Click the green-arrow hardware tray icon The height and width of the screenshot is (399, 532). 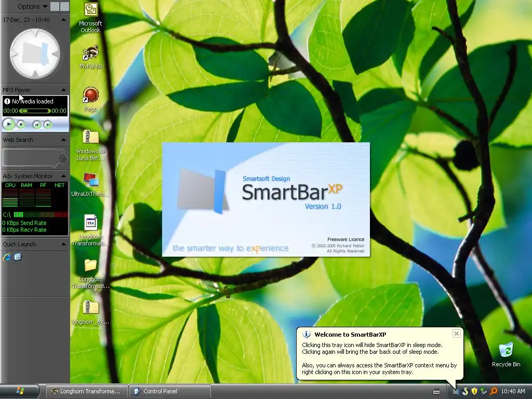tap(484, 391)
